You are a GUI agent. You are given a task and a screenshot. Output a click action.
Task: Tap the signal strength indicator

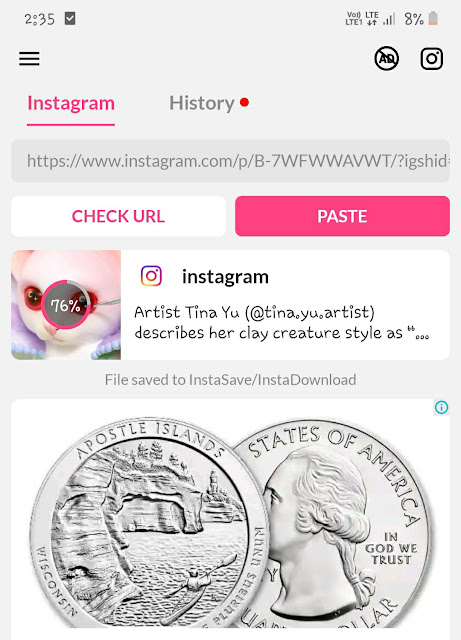coord(389,19)
